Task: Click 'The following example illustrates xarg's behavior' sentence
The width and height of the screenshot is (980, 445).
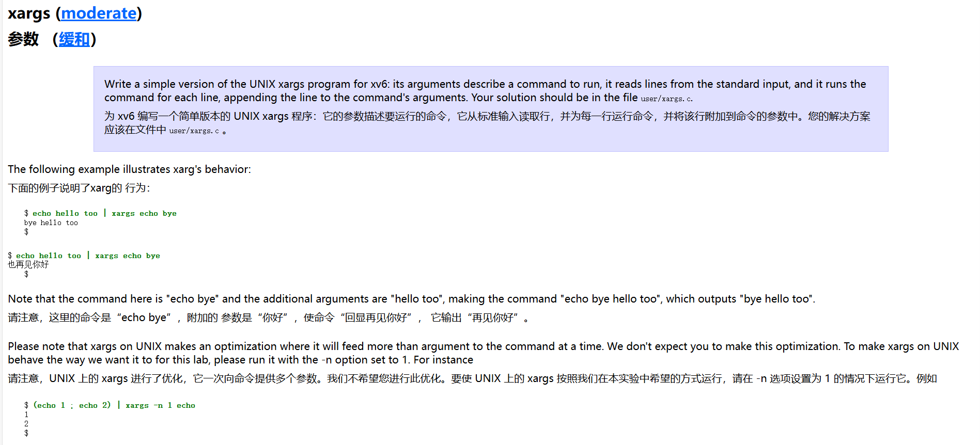Action: [x=129, y=169]
